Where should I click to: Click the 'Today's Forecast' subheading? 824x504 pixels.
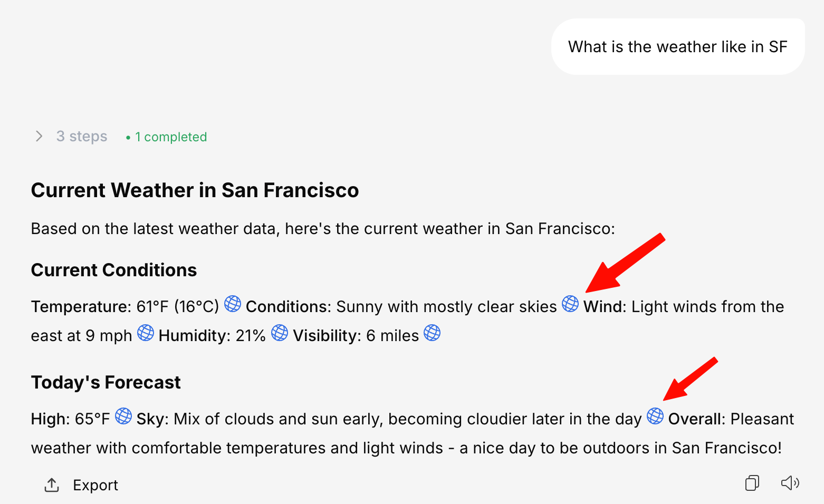point(106,382)
